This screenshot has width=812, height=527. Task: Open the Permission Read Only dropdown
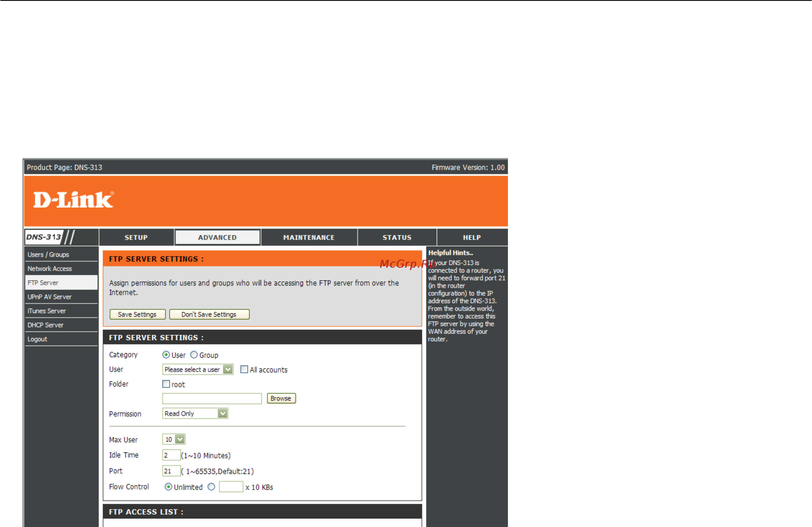click(195, 414)
